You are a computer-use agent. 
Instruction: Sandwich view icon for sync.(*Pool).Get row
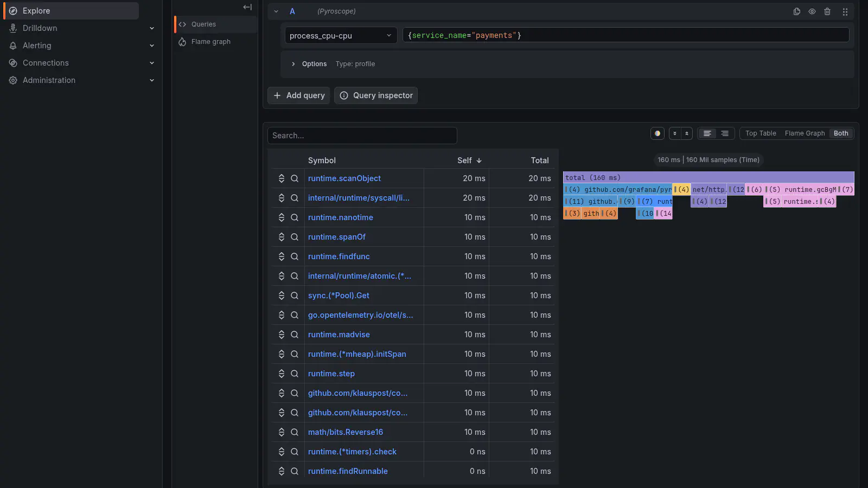tap(282, 296)
